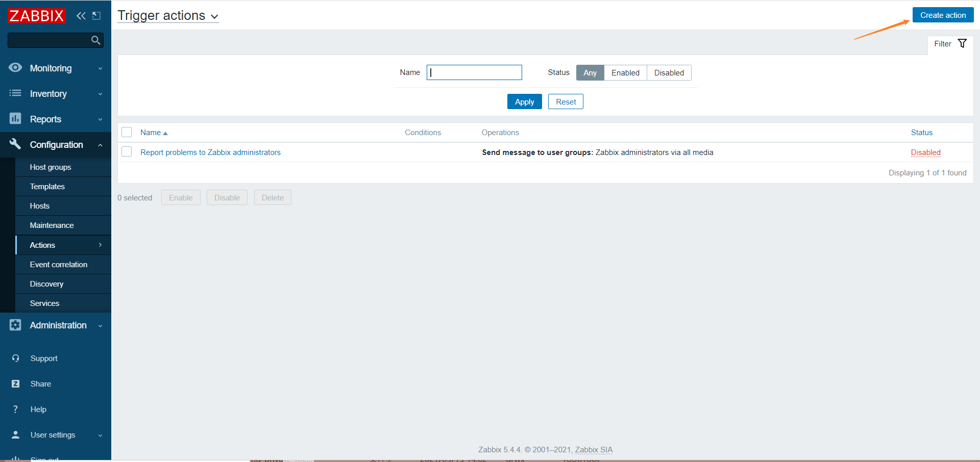Click the Configuration wrench icon
This screenshot has height=462, width=980.
(x=15, y=144)
